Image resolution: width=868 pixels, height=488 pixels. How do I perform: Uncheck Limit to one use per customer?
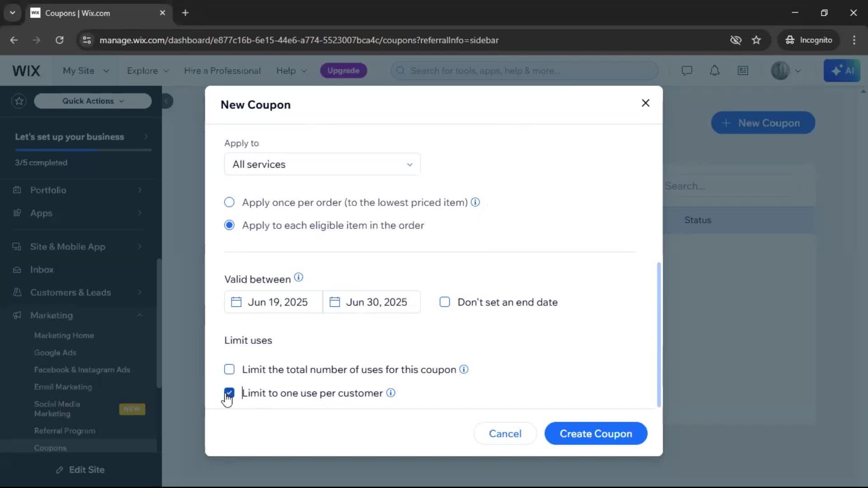click(x=229, y=393)
